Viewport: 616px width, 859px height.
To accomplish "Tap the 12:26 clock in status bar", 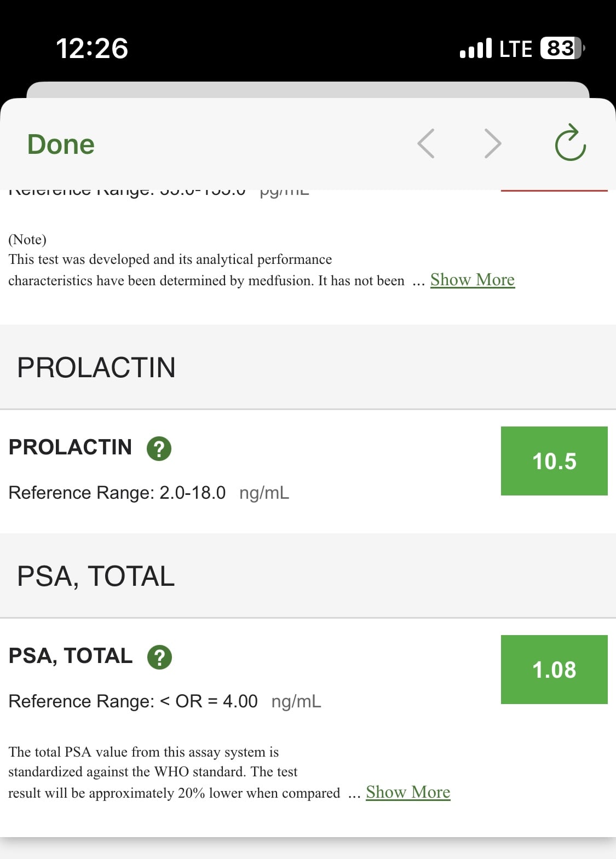I will (x=92, y=48).
